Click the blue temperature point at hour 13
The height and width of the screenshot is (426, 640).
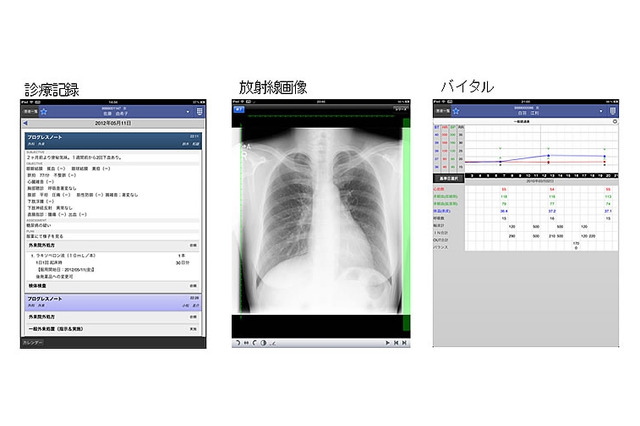coord(549,155)
